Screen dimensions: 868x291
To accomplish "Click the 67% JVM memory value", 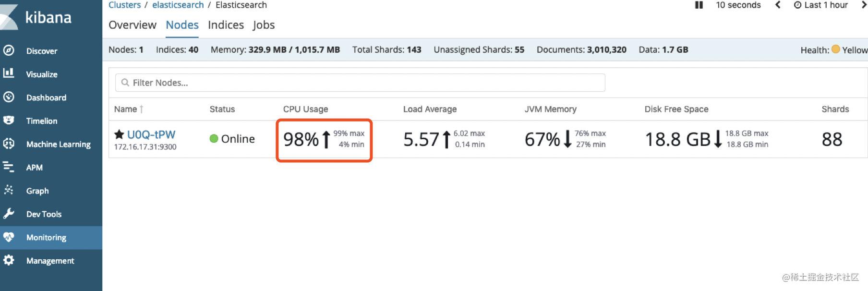I will (x=542, y=140).
